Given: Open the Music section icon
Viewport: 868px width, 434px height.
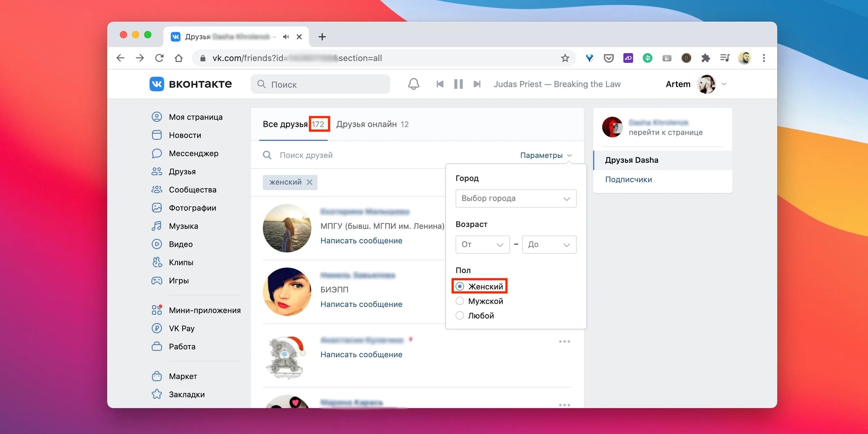Looking at the screenshot, I should (157, 226).
